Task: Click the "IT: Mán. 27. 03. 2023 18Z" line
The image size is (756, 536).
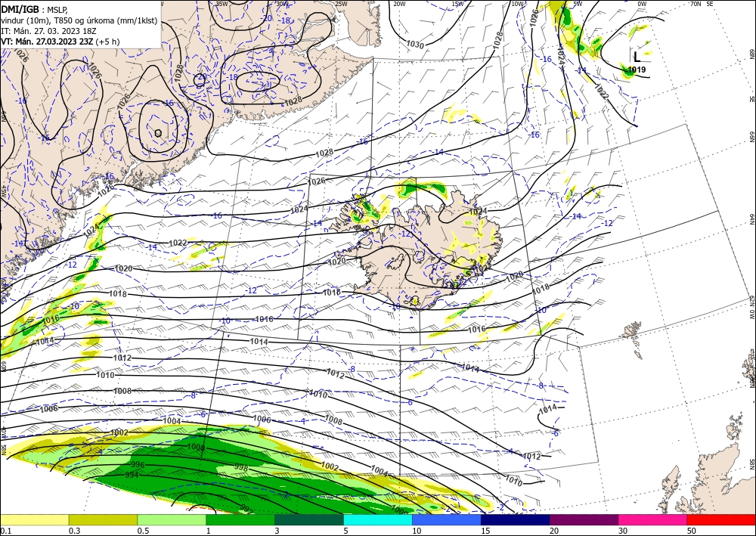Action: tap(48, 31)
